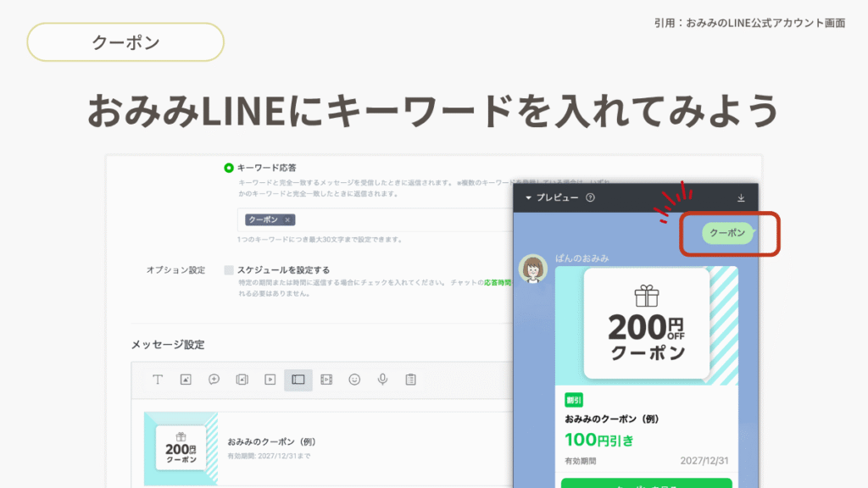Click the card-type message icon
The height and width of the screenshot is (488, 868).
[242, 380]
